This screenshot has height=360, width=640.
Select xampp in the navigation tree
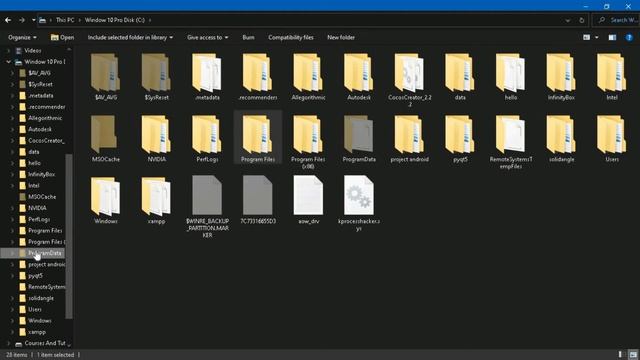pos(37,332)
